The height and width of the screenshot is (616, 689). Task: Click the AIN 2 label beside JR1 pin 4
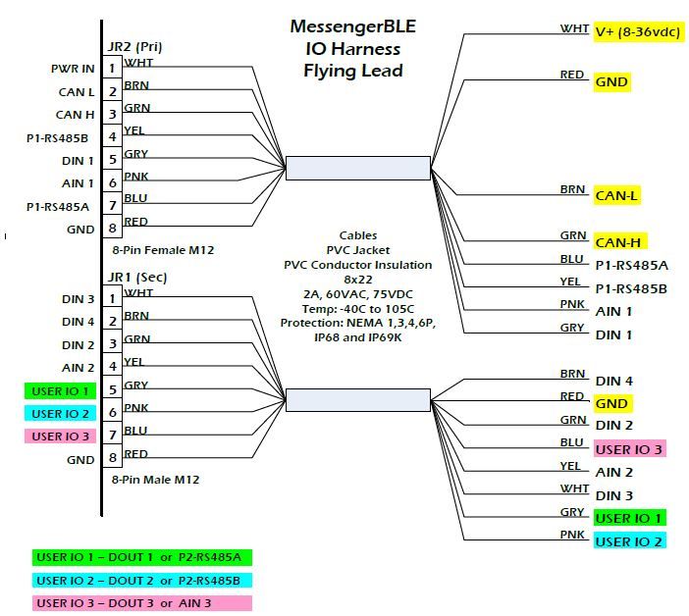[x=78, y=368]
